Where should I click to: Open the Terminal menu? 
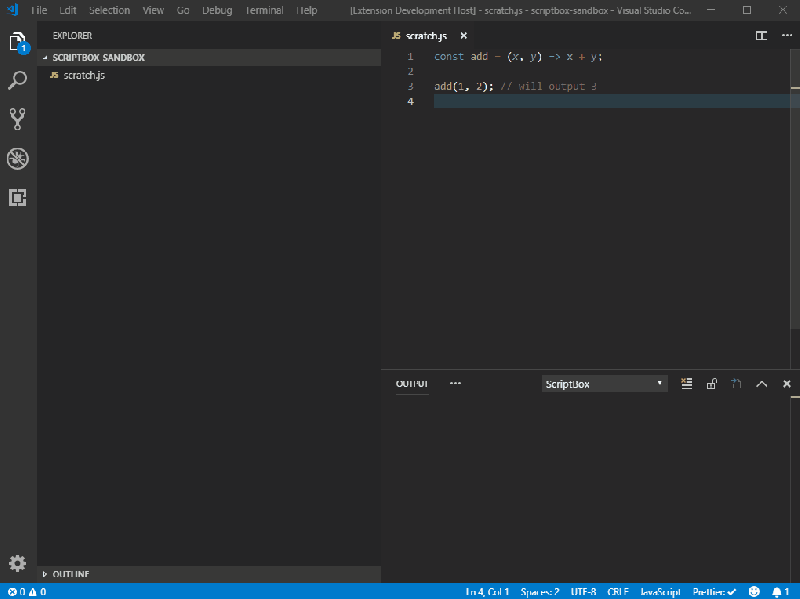click(263, 10)
